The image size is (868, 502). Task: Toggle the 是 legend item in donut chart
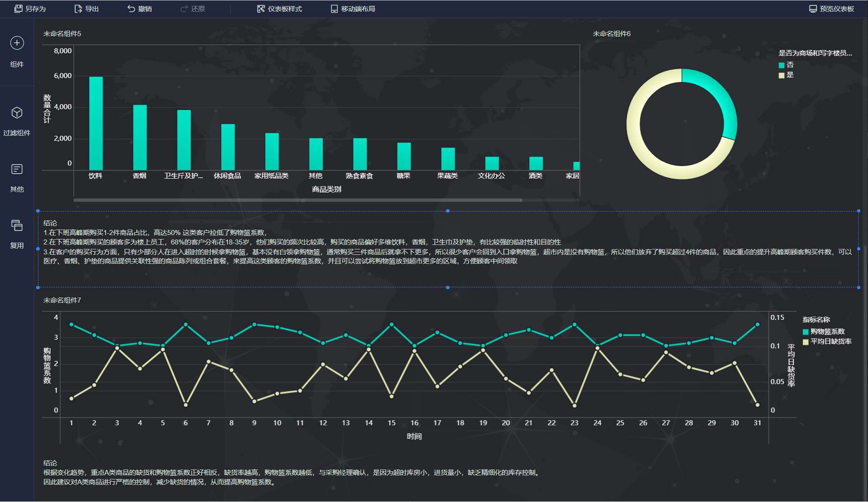pos(790,75)
